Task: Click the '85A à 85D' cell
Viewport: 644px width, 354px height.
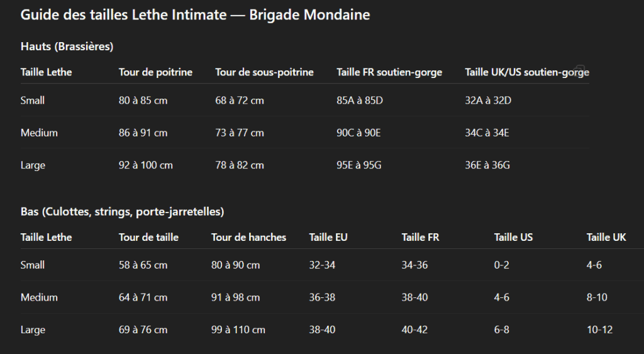Action: point(360,101)
